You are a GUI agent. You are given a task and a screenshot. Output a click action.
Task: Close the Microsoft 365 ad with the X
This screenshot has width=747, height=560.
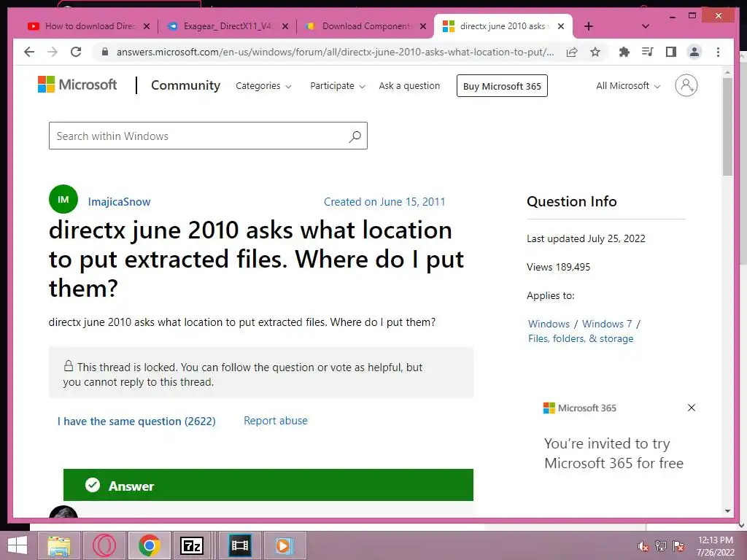[x=692, y=408]
